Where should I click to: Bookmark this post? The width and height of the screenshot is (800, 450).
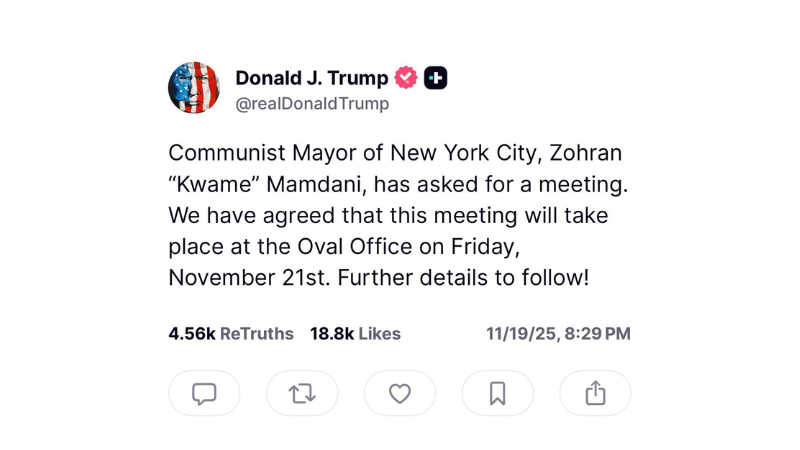tap(497, 394)
